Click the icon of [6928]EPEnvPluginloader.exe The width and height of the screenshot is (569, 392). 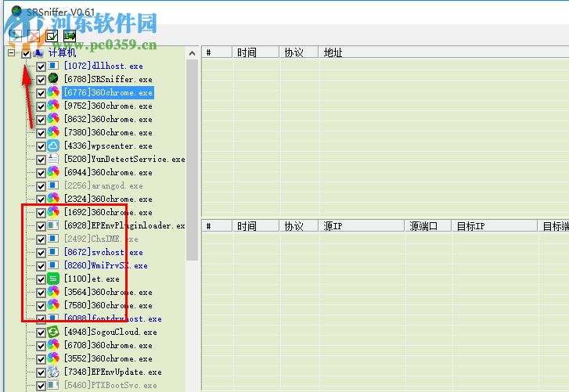coord(53,225)
